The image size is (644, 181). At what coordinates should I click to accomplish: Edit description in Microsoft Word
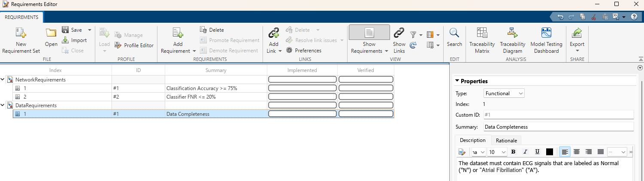tap(462, 152)
